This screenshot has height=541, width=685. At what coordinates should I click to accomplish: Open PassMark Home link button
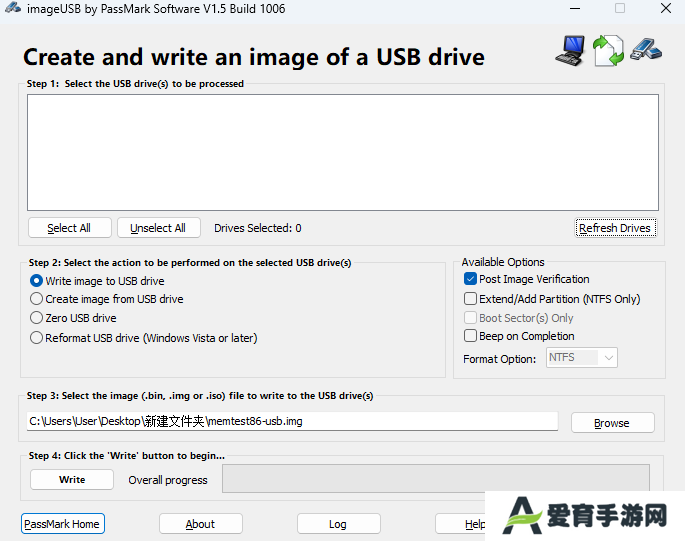click(x=62, y=524)
